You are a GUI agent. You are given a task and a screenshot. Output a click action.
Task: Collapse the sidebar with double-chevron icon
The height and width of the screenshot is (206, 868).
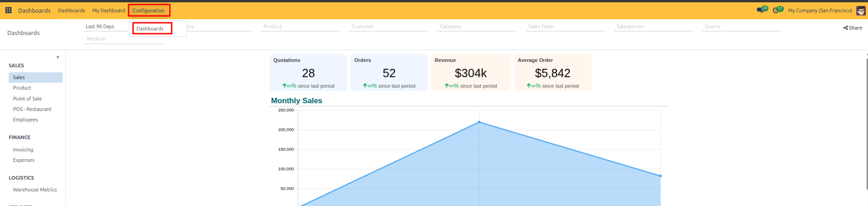coord(58,57)
